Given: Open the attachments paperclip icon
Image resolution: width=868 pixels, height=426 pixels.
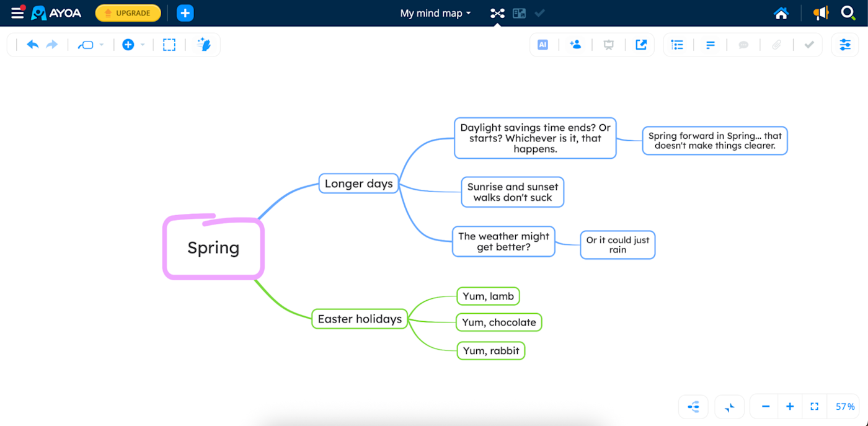Looking at the screenshot, I should tap(776, 45).
